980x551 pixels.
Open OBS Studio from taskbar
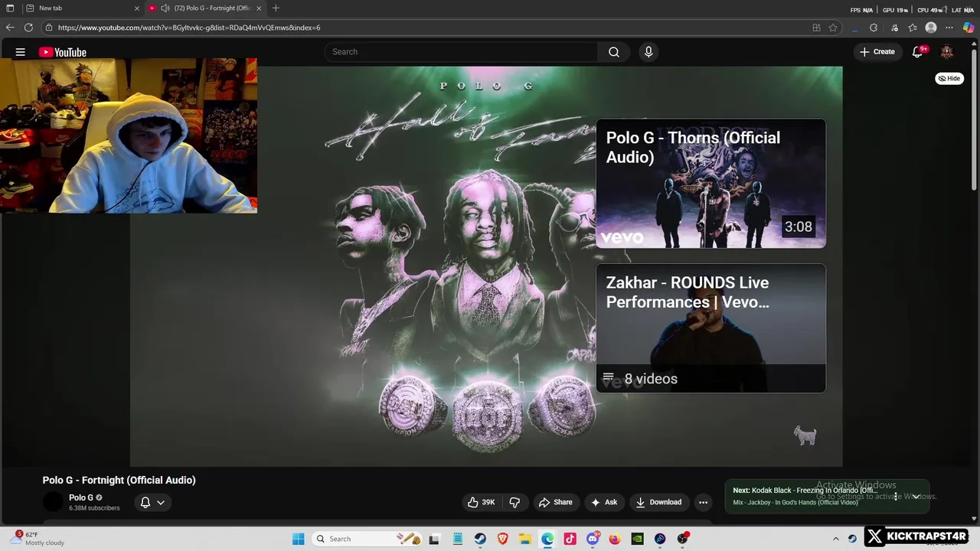pos(682,539)
